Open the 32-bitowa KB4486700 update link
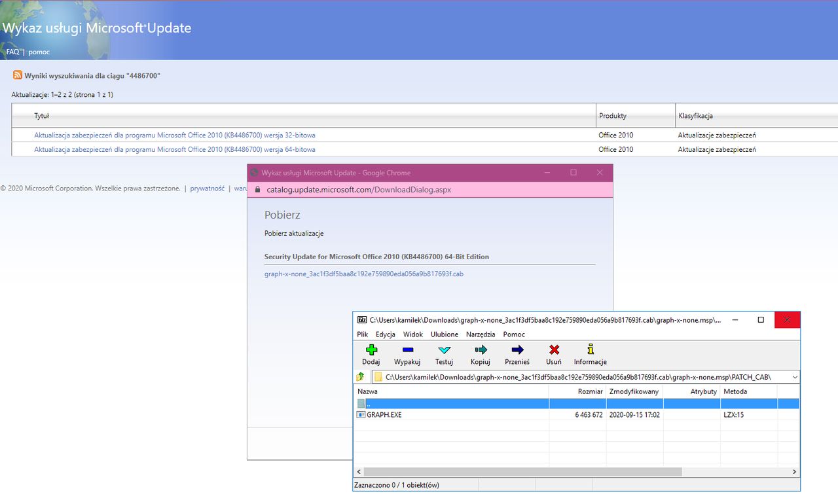This screenshot has width=838, height=504. click(x=175, y=135)
